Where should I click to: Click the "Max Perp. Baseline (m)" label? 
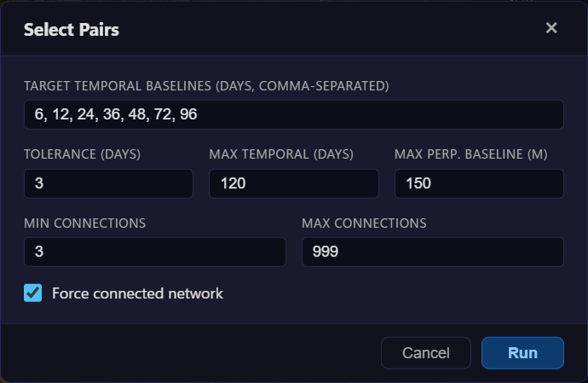[x=470, y=154]
